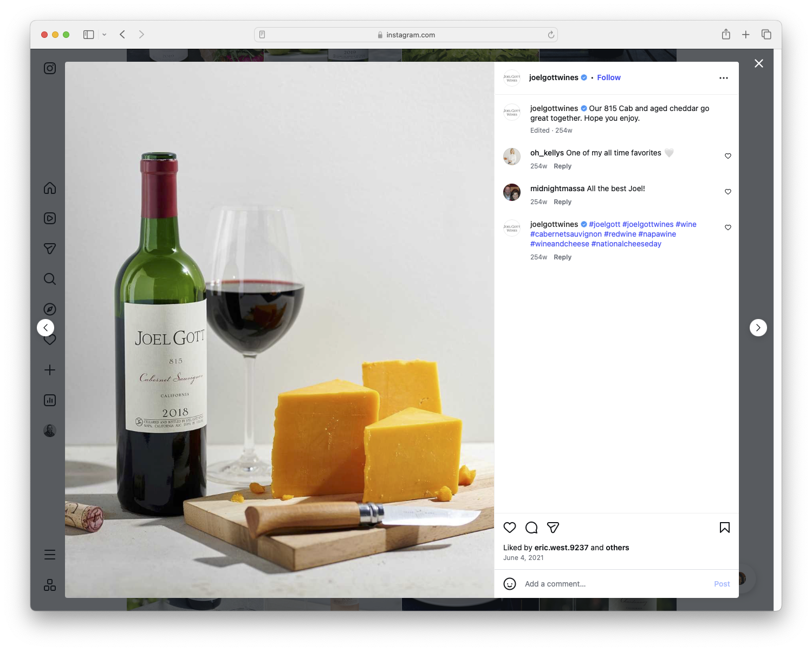The height and width of the screenshot is (651, 812).
Task: Go to previous post with left arrow
Action: [46, 328]
